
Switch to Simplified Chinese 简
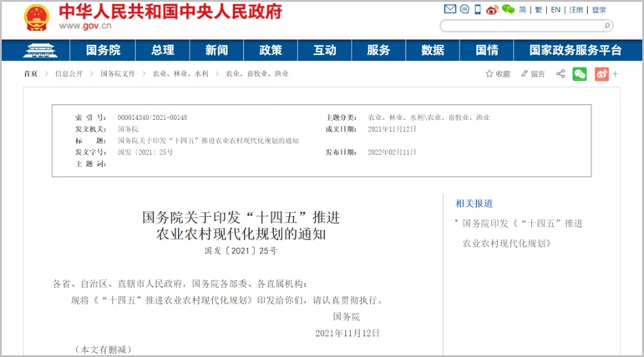point(523,10)
